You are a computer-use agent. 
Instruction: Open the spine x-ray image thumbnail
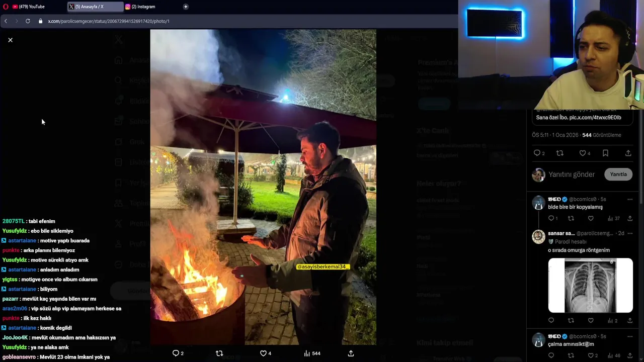point(590,286)
